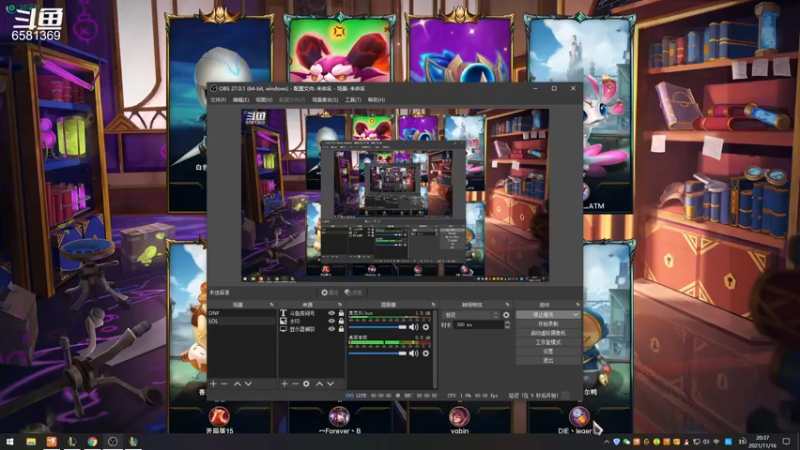The width and height of the screenshot is (800, 450).
Task: Click the audio mixer vertical scrollbar
Action: click(435, 349)
